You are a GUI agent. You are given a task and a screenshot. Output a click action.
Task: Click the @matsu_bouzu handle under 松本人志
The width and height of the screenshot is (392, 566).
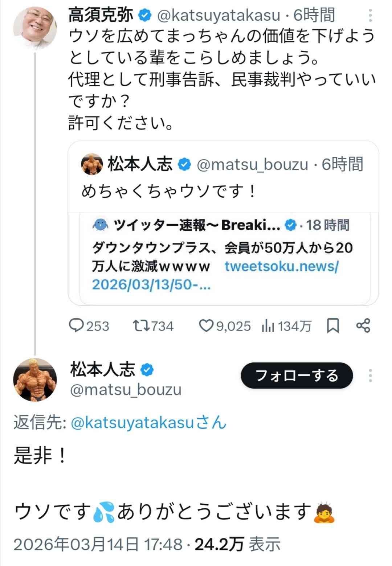[x=125, y=390]
